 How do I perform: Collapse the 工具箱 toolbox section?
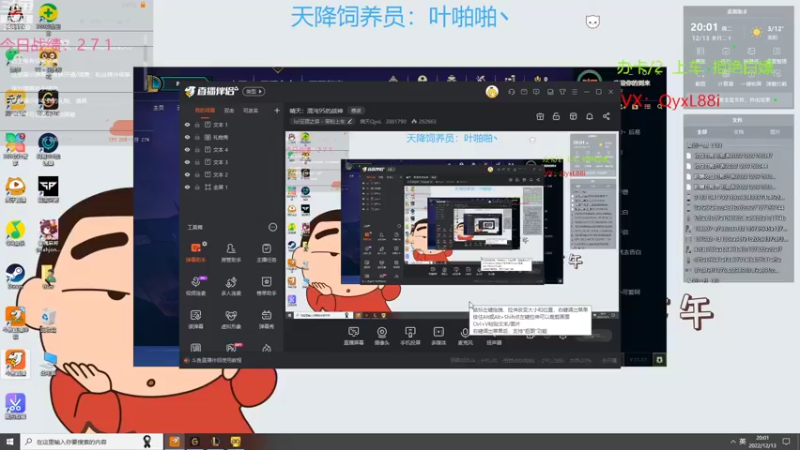[x=272, y=228]
